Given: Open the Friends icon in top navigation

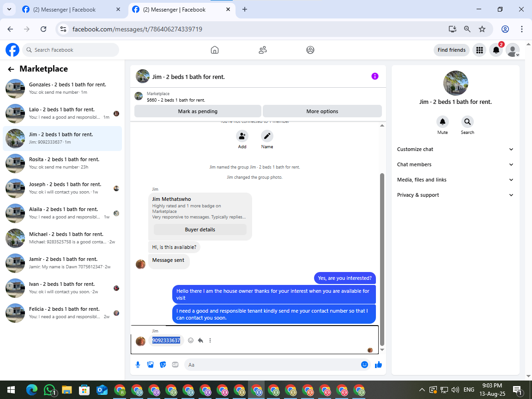Looking at the screenshot, I should [263, 50].
